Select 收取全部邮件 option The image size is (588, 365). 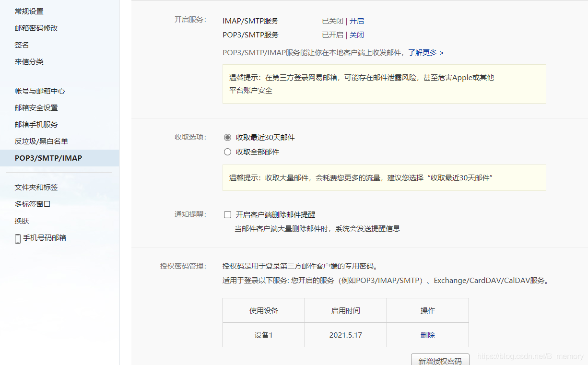227,152
